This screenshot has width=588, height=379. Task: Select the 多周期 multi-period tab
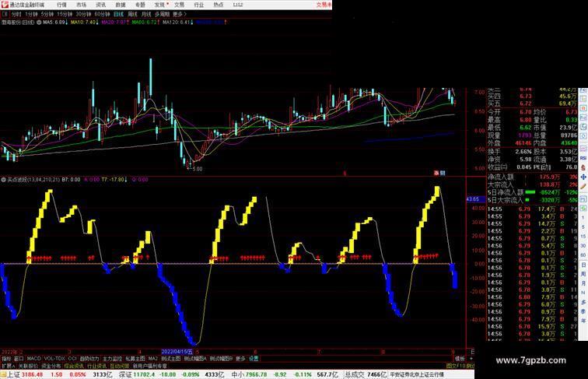click(x=162, y=14)
